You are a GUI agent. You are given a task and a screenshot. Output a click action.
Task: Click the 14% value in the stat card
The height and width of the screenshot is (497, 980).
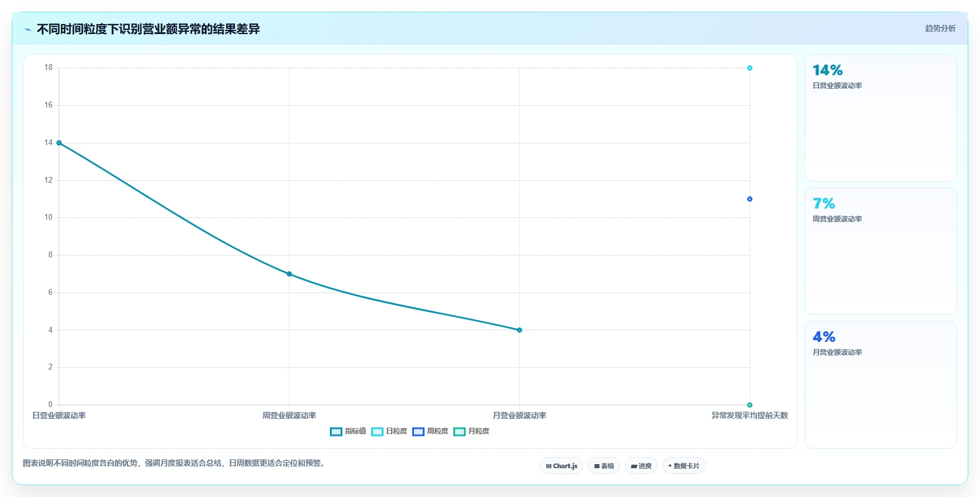[827, 70]
